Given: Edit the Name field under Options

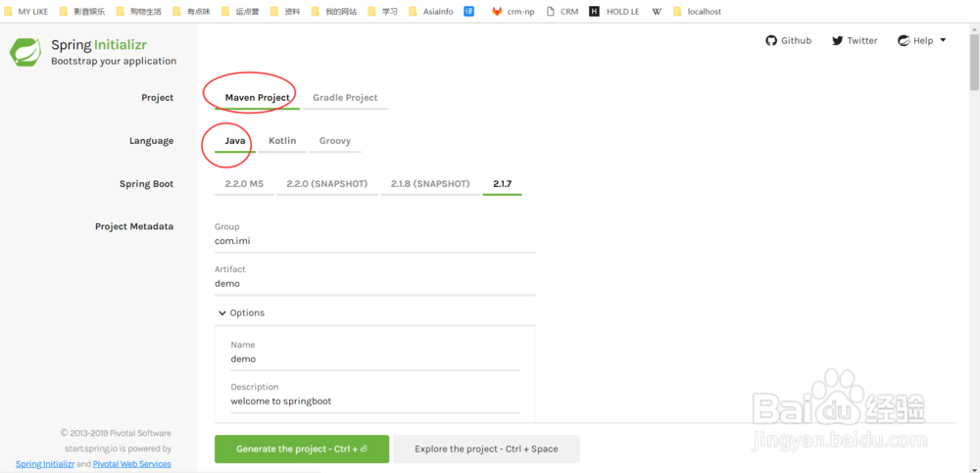Looking at the screenshot, I should pyautogui.click(x=375, y=358).
